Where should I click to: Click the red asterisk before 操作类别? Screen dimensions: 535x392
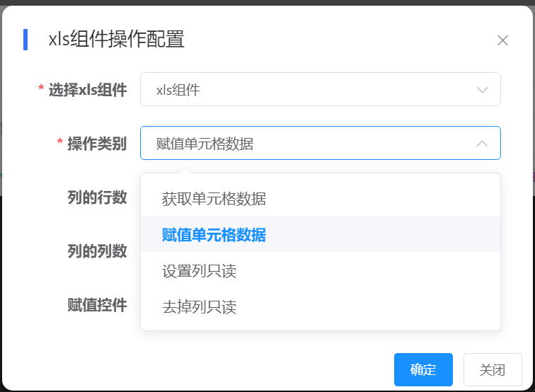coord(60,144)
